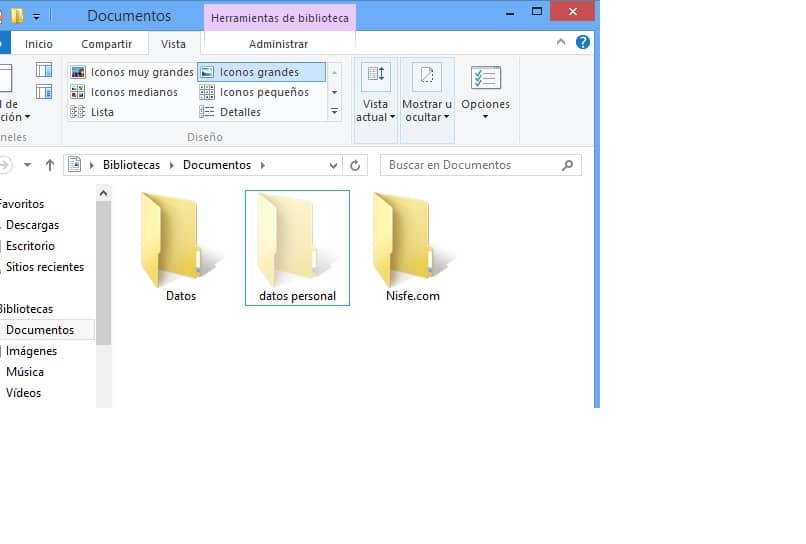Open Vista actual menu
The width and height of the screenshot is (806, 544).
pos(375,99)
